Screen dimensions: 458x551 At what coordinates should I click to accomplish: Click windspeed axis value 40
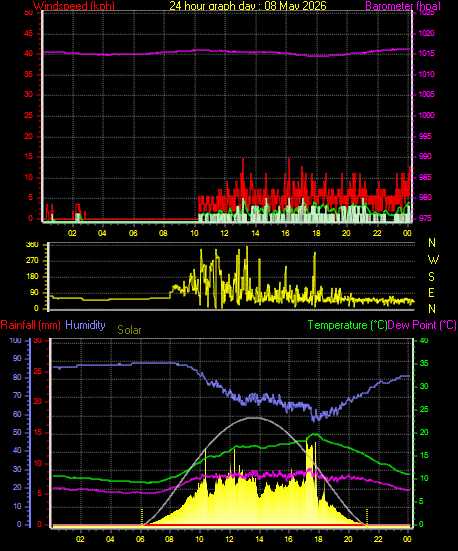tap(28, 53)
